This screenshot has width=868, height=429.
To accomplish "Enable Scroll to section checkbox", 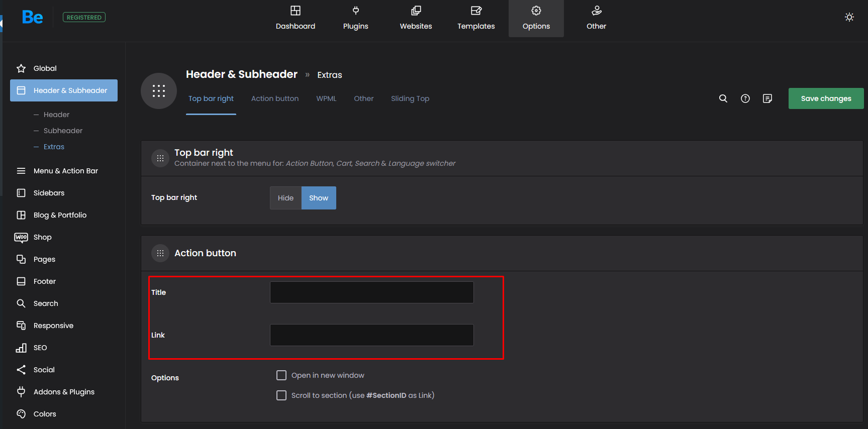I will click(281, 395).
